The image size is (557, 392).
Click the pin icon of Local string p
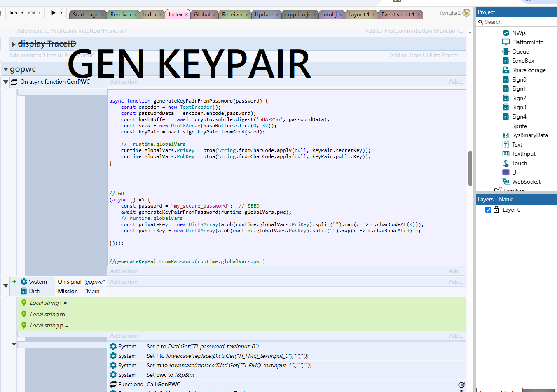[24, 325]
